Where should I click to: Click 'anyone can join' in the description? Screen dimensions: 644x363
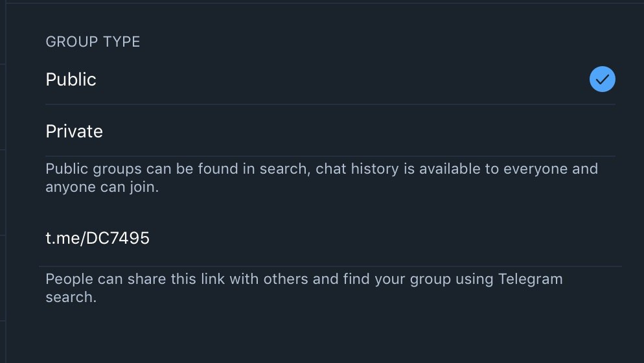[102, 187]
